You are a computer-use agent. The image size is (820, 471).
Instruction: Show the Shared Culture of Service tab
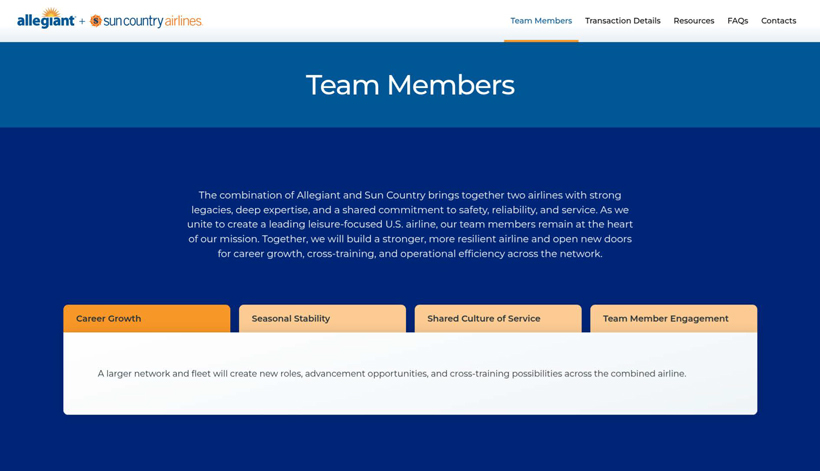(x=497, y=319)
